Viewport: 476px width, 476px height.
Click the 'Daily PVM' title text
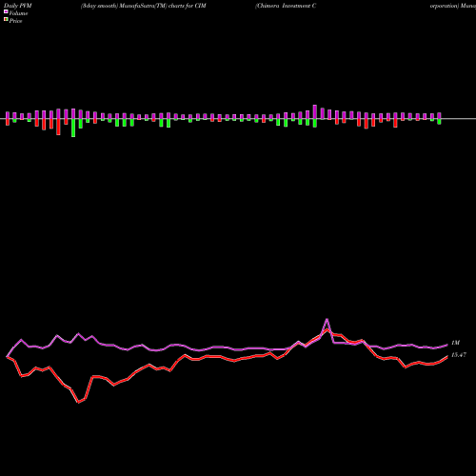pos(18,6)
